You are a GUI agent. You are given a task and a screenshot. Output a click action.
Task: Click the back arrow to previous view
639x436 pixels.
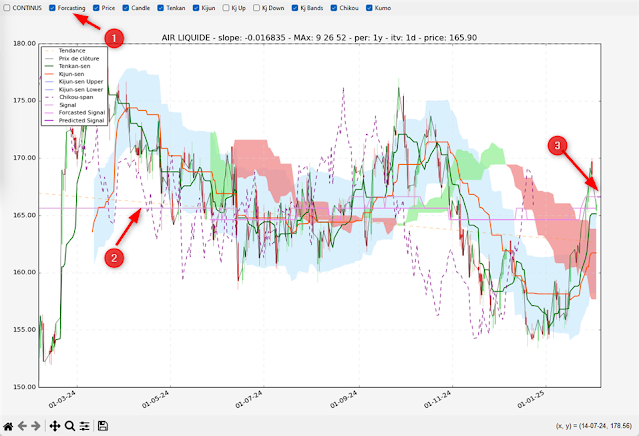pyautogui.click(x=23, y=426)
